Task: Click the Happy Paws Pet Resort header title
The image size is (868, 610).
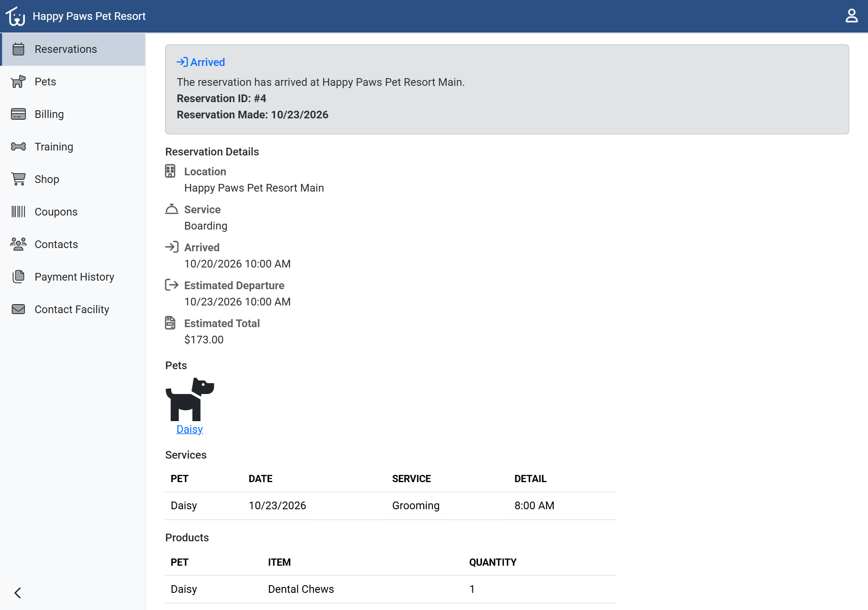Action: coord(89,16)
